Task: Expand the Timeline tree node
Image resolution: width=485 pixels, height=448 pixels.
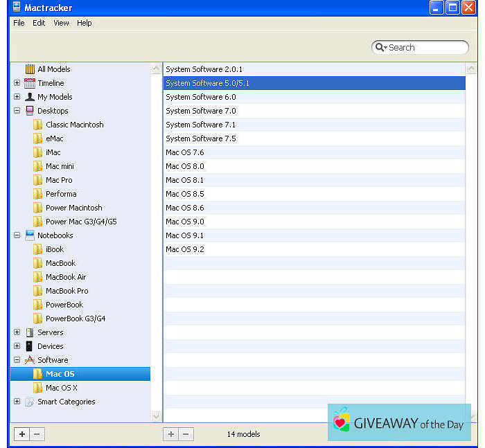Action: point(17,83)
